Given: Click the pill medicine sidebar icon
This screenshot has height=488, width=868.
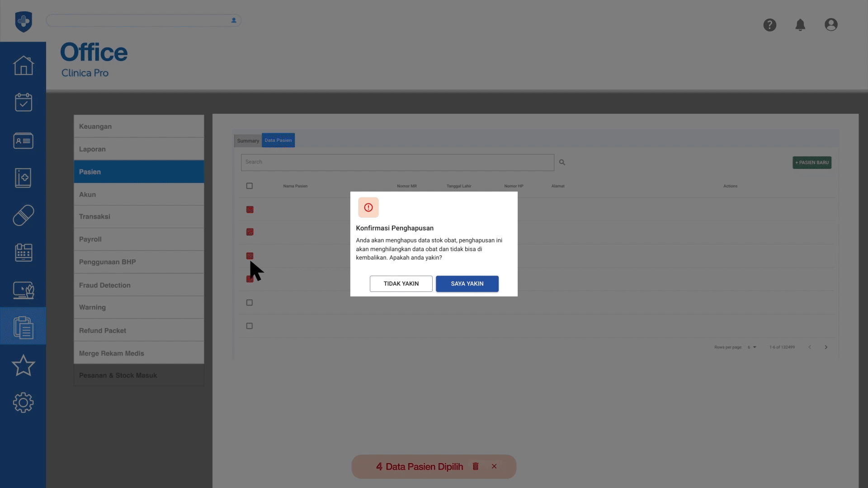Looking at the screenshot, I should (23, 215).
